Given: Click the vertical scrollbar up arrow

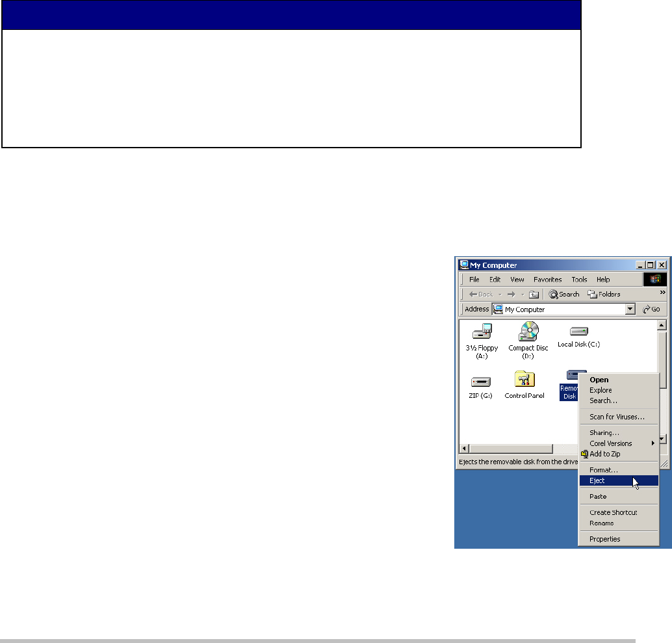Looking at the screenshot, I should [662, 325].
